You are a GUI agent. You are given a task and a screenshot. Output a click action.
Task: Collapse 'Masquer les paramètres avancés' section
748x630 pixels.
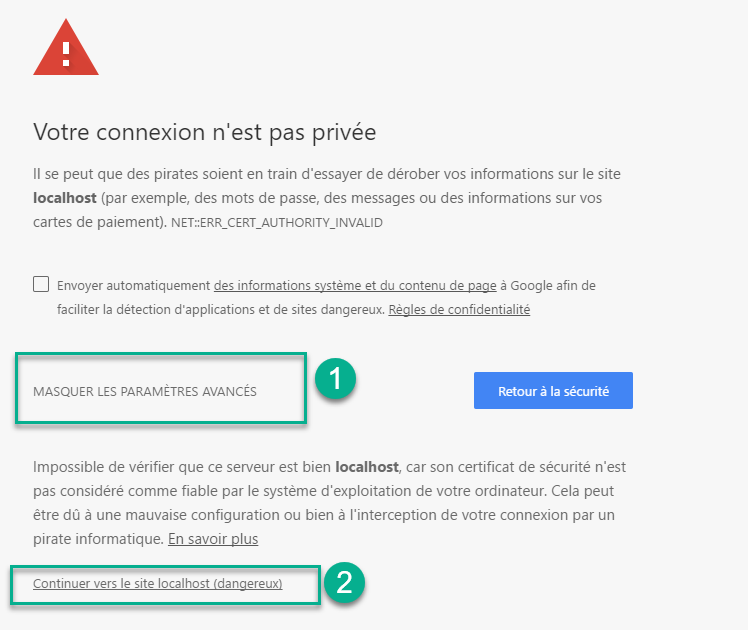pos(145,392)
